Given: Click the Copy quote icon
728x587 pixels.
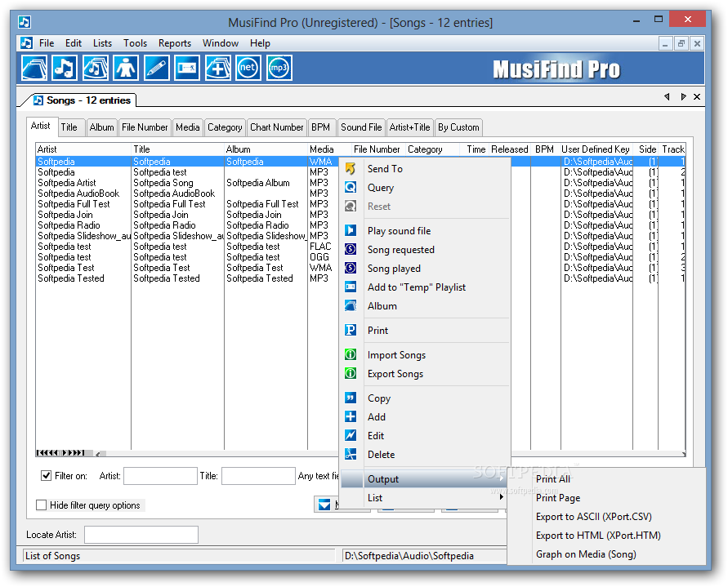Looking at the screenshot, I should coord(351,398).
